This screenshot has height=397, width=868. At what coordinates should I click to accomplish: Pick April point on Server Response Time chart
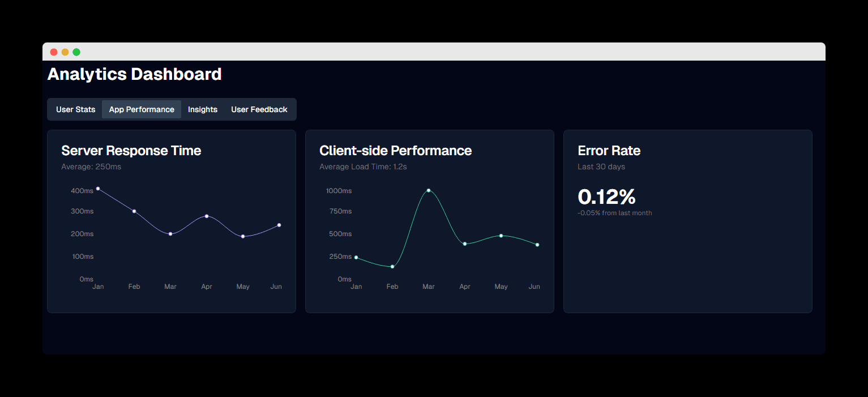click(x=207, y=216)
